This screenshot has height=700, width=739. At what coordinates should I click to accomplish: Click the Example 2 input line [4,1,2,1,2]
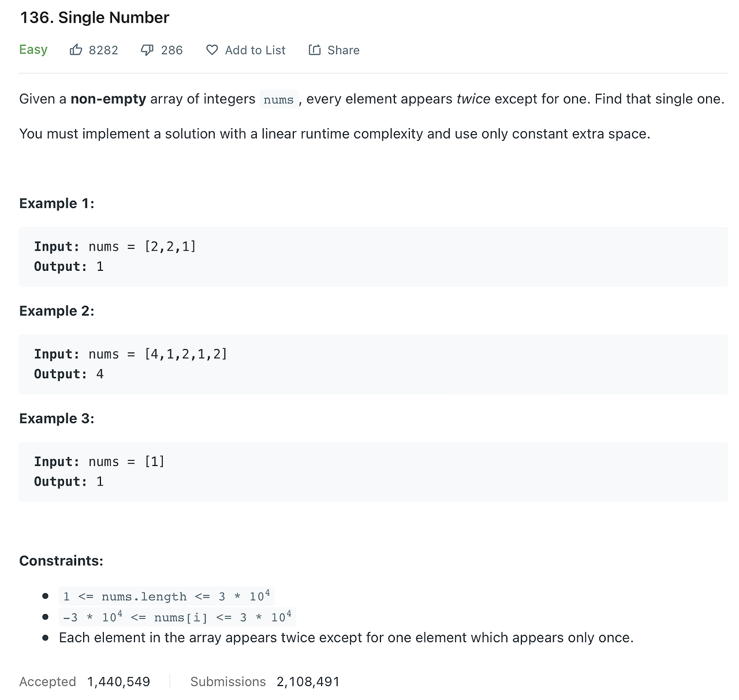pos(130,354)
